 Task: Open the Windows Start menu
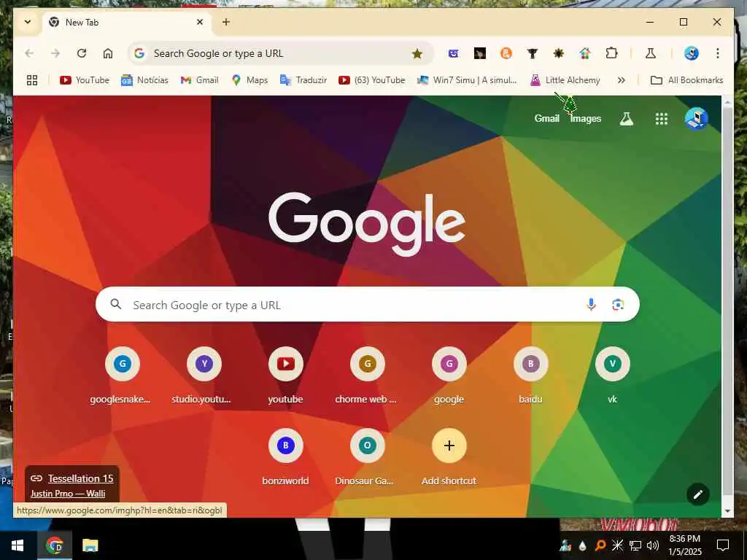18,545
